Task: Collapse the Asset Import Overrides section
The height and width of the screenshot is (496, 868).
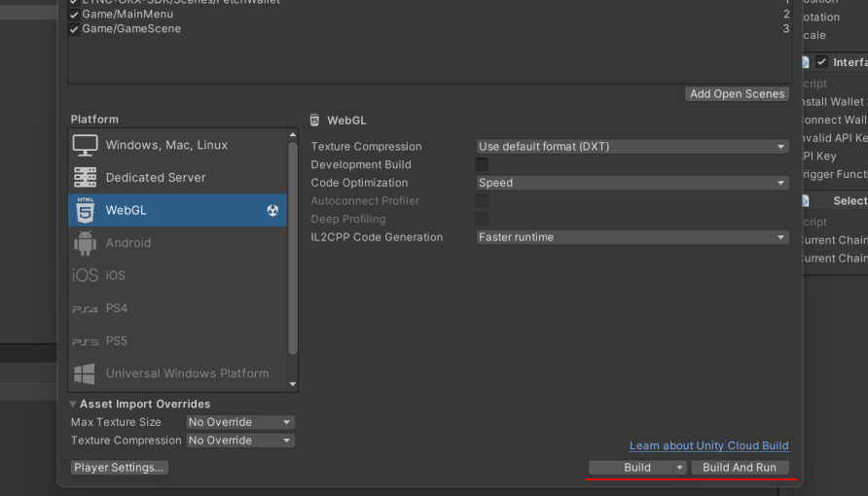Action: coord(73,404)
